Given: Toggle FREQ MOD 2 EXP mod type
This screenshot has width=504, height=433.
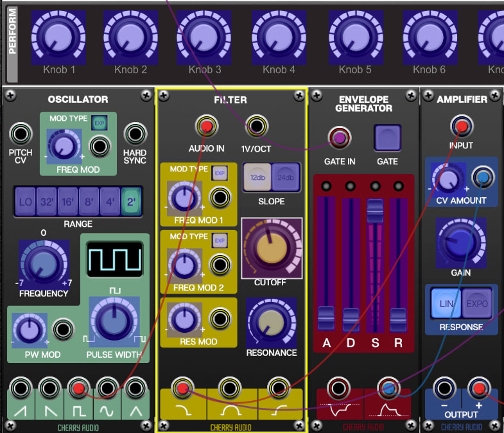Looking at the screenshot, I should [220, 241].
